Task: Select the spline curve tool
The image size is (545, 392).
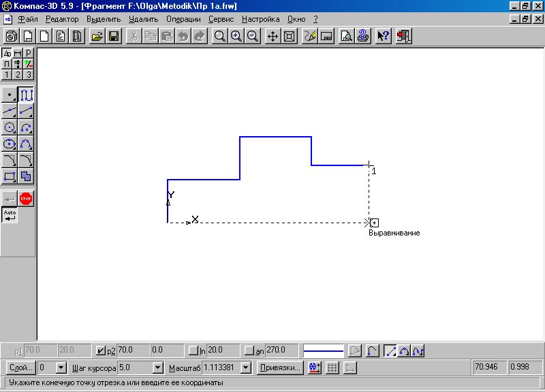Action: (26, 144)
